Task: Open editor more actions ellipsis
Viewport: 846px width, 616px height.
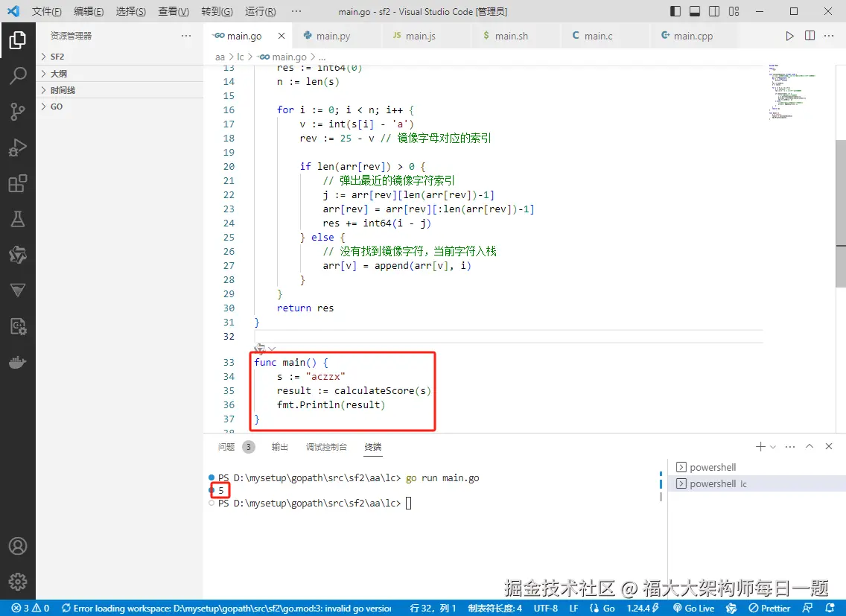Action: click(829, 36)
